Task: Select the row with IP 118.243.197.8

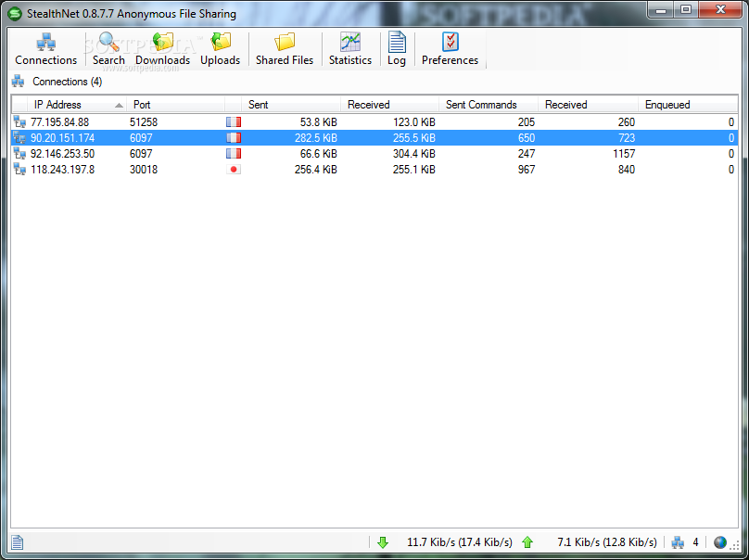Action: click(374, 169)
